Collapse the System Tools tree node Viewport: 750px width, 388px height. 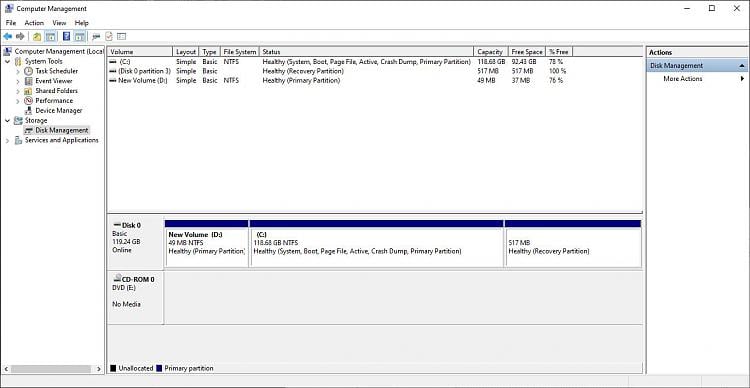pos(7,61)
